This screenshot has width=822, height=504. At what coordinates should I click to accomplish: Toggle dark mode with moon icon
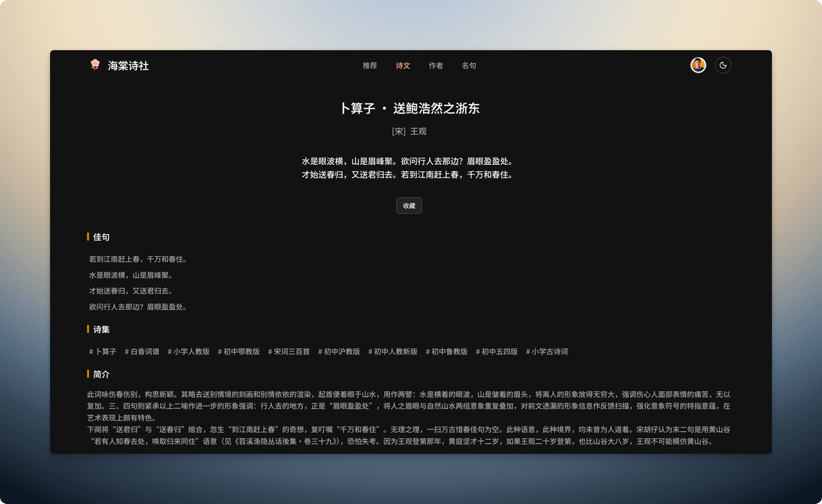click(x=723, y=65)
